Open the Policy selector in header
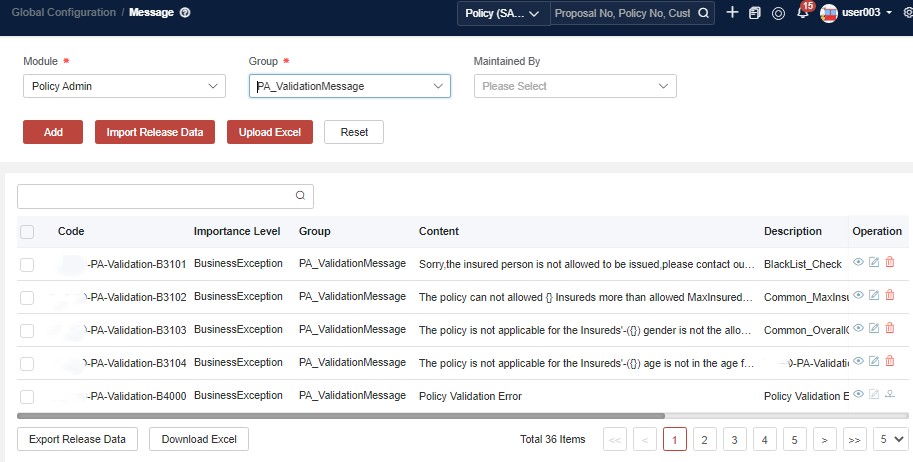 503,14
